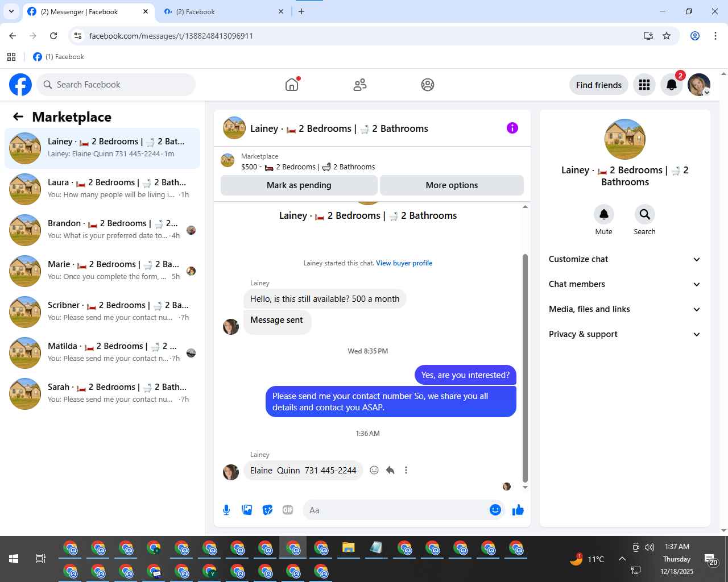728x582 pixels.
Task: View site information icon in address bar
Action: [78, 36]
